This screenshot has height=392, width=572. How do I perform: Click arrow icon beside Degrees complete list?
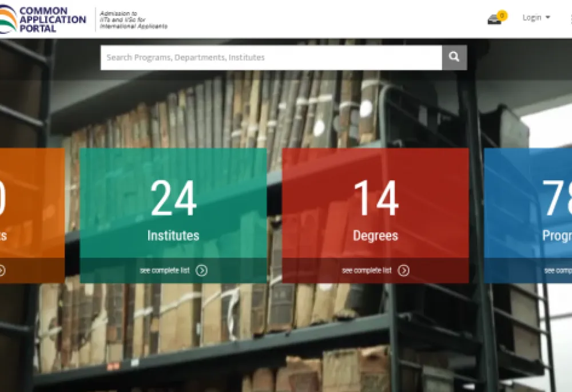(403, 271)
